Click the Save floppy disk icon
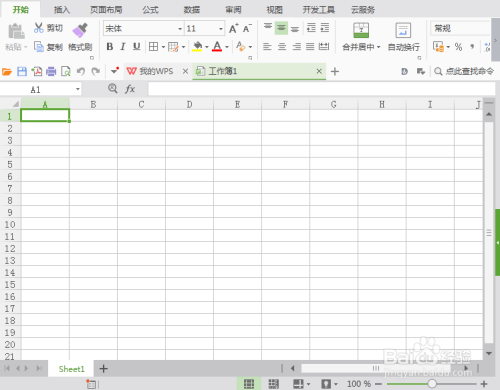 point(22,71)
